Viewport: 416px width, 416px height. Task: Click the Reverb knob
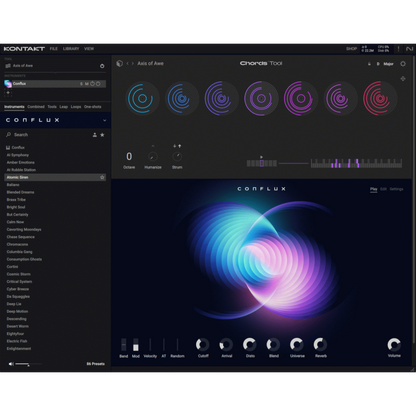point(320,345)
